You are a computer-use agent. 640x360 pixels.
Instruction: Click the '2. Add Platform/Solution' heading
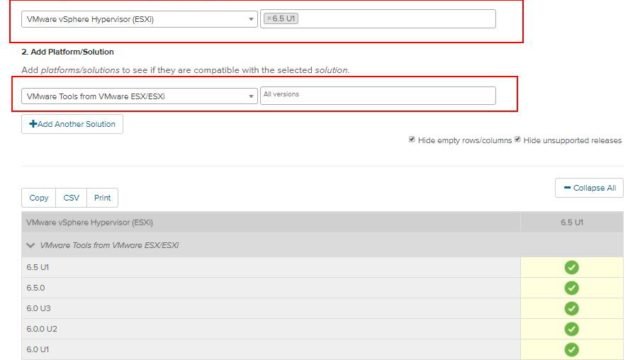point(68,52)
